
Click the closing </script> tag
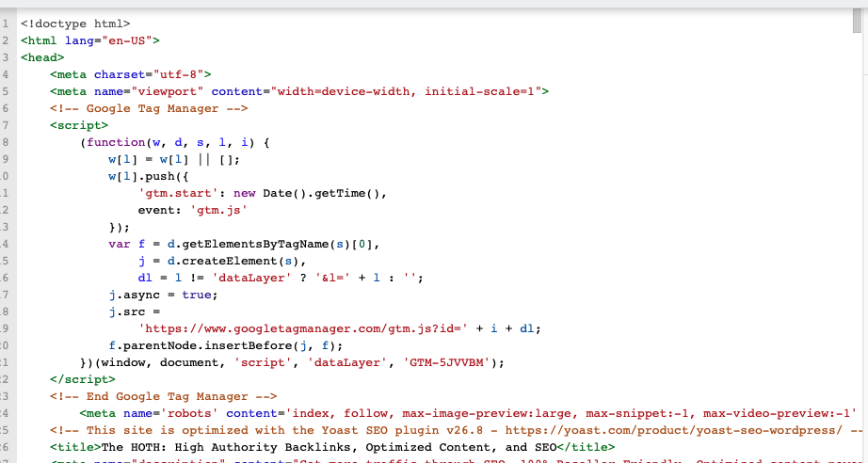tap(82, 379)
